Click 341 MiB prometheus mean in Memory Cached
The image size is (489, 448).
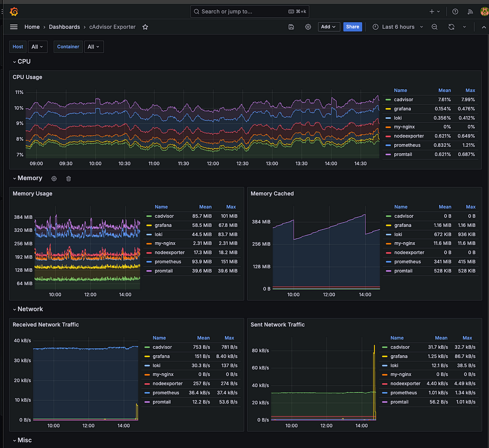(442, 262)
